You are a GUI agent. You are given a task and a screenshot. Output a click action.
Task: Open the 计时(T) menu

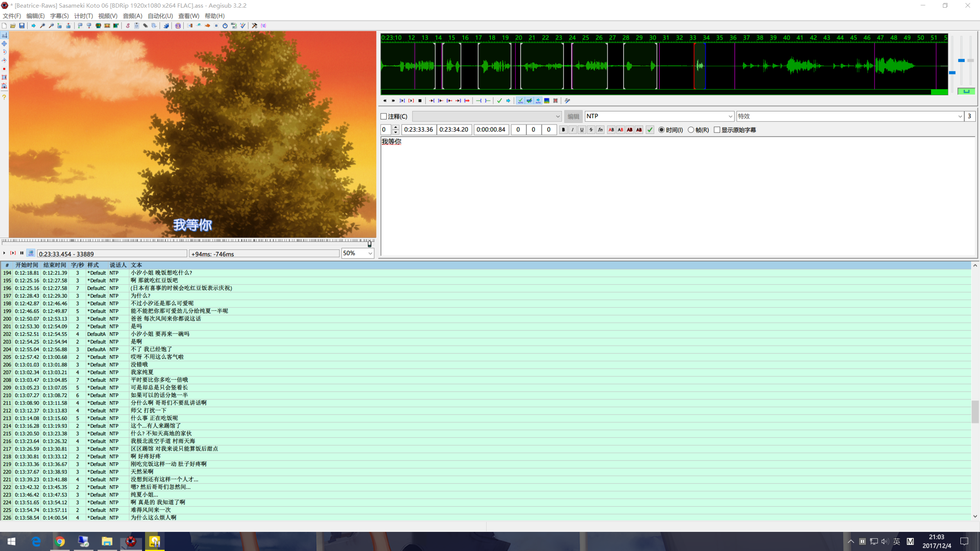coord(83,16)
